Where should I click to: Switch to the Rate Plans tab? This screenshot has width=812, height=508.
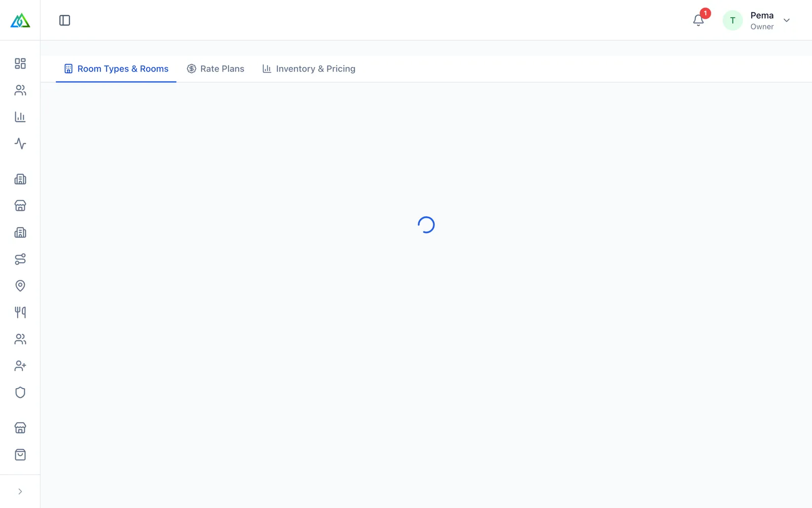216,69
